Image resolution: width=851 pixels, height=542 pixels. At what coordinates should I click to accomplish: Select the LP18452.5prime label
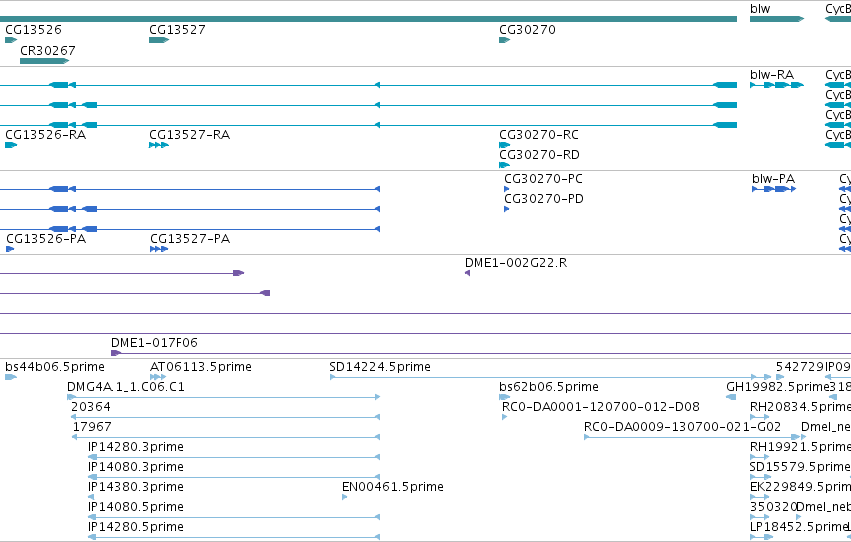coord(798,527)
